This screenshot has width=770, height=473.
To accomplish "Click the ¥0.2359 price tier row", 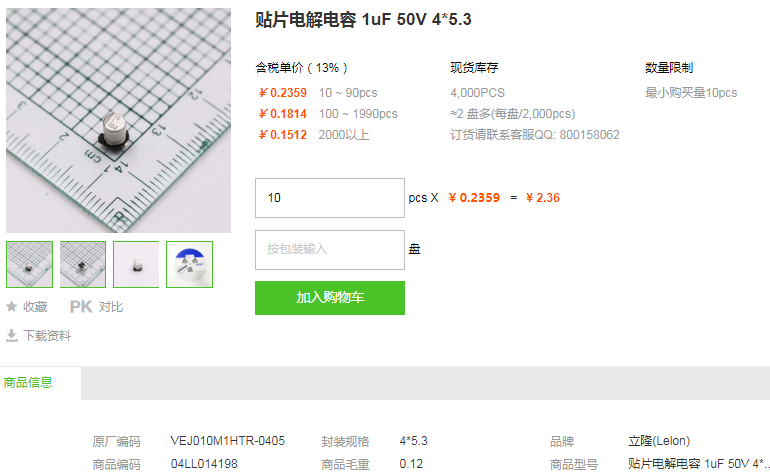I will tap(318, 93).
